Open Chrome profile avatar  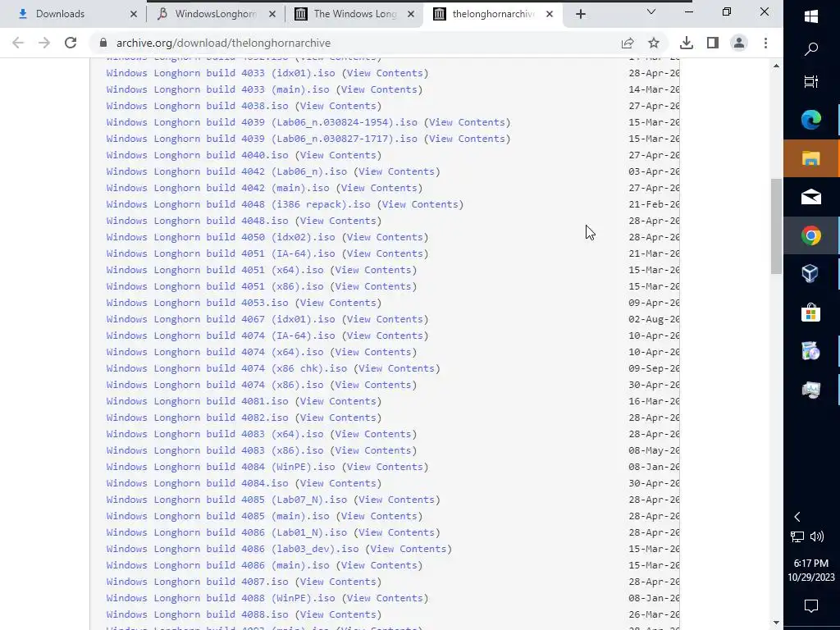pos(739,43)
